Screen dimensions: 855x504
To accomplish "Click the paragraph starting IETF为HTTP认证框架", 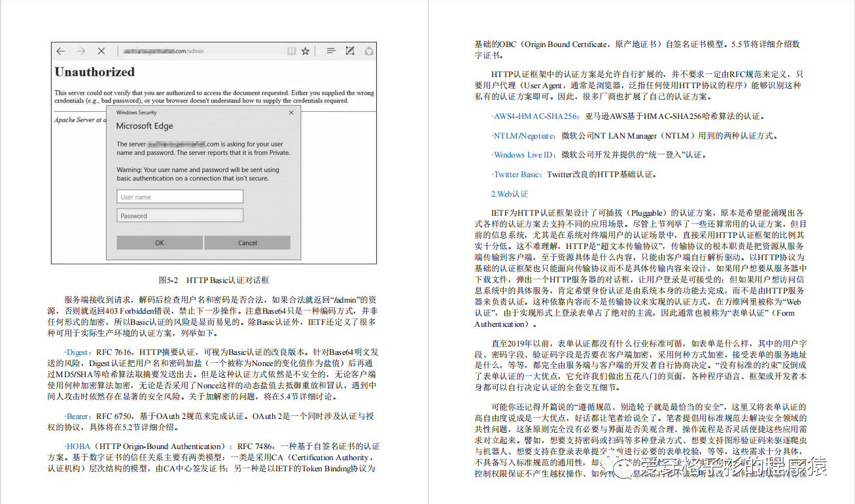I will pyautogui.click(x=640, y=269).
